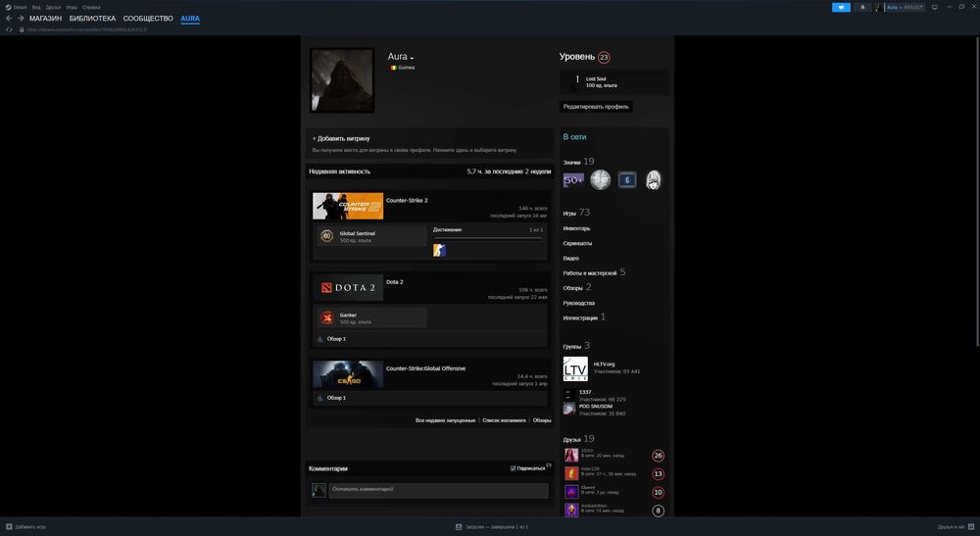
Task: Open the Aura account balance dropdown
Action: click(x=904, y=8)
